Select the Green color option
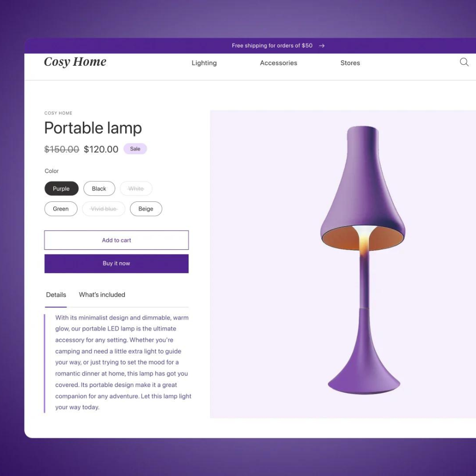476x476 pixels. pos(61,209)
